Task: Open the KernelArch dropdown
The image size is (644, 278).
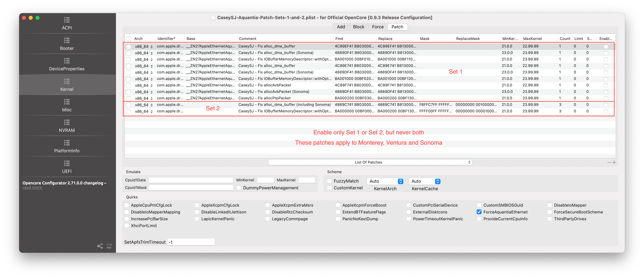Action: tap(385, 181)
